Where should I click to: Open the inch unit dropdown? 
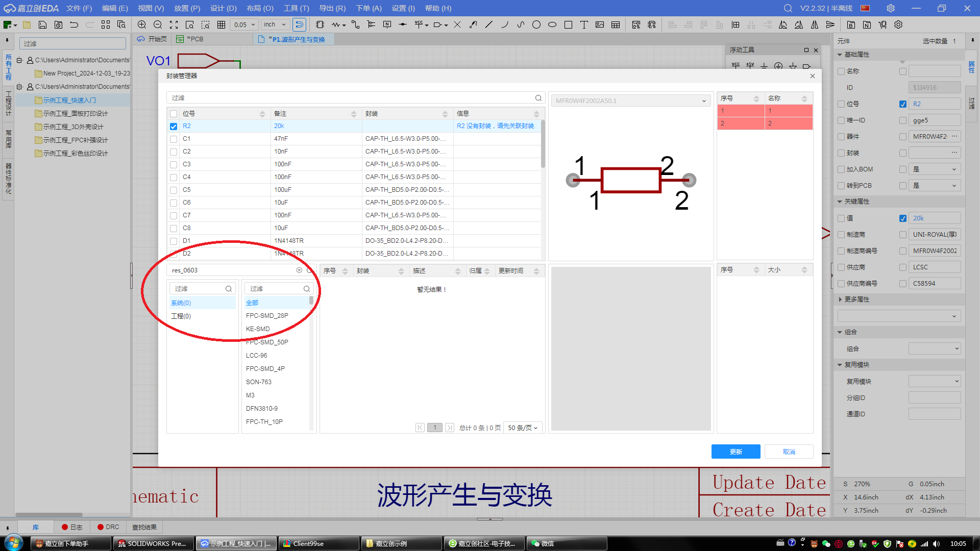[276, 24]
